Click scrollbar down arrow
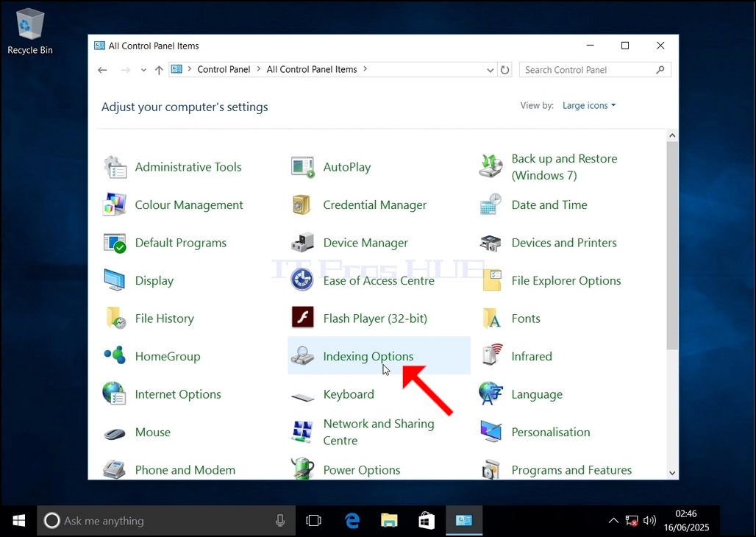Viewport: 756px width, 537px height. click(x=672, y=473)
